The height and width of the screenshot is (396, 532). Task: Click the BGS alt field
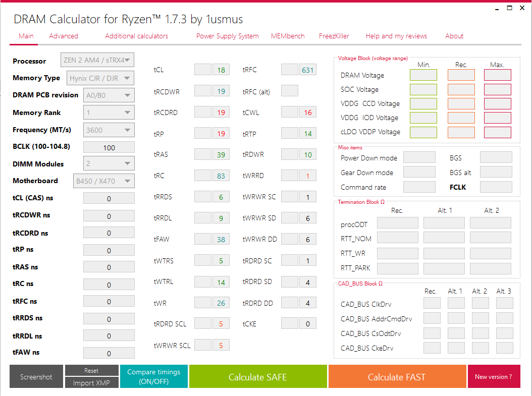click(x=496, y=172)
